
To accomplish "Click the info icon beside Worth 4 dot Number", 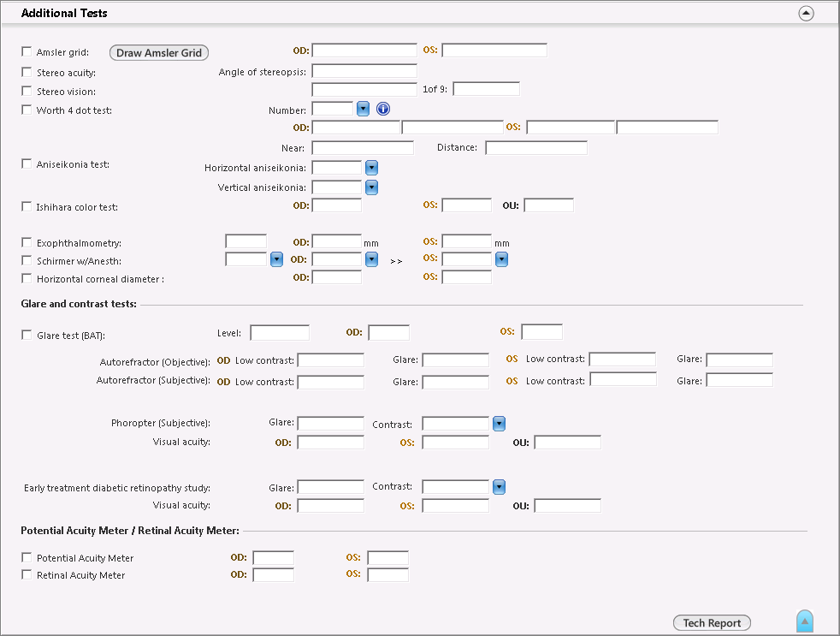I will click(x=383, y=109).
